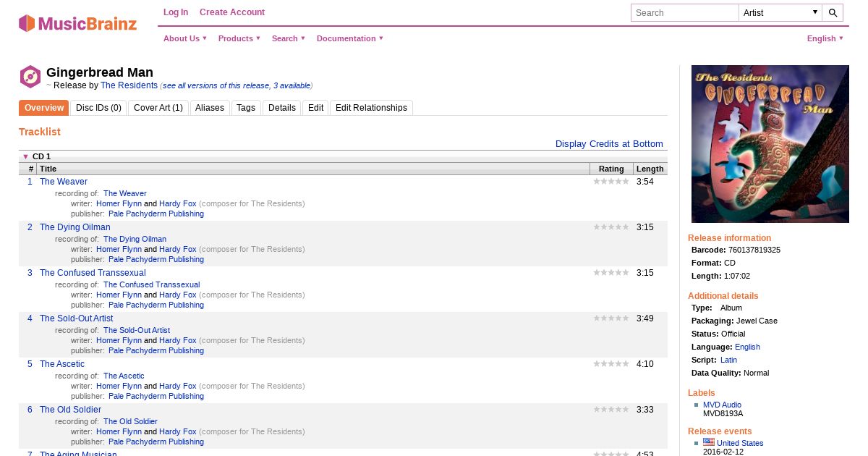Expand the Search menu

point(289,38)
